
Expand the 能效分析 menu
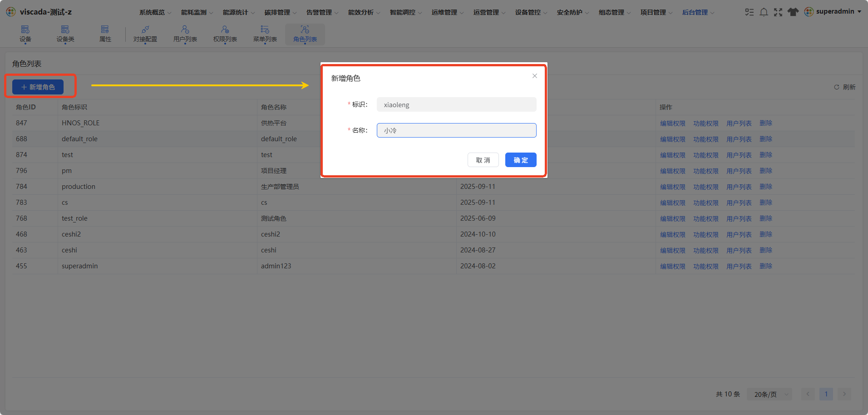pyautogui.click(x=364, y=12)
